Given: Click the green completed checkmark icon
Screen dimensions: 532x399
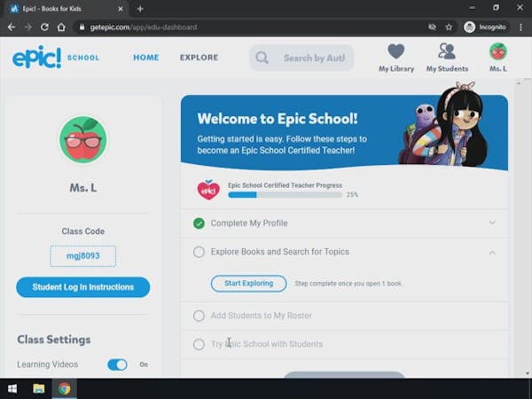Looking at the screenshot, I should (199, 223).
